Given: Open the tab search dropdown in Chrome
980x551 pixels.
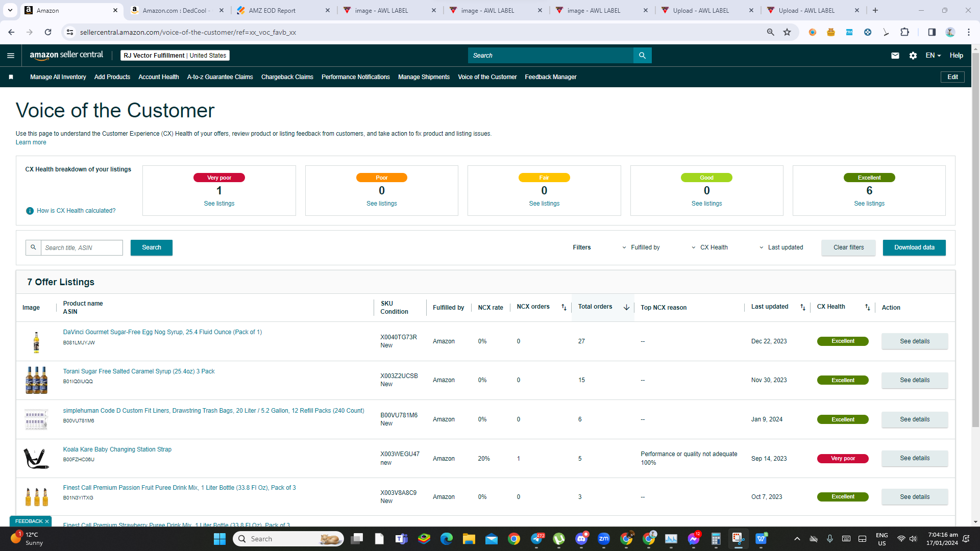Looking at the screenshot, I should 10,10.
